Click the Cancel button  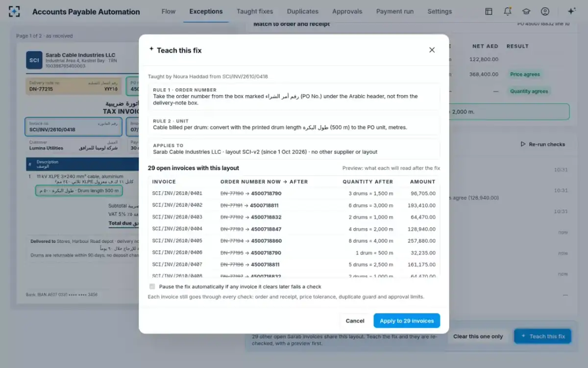pos(355,321)
